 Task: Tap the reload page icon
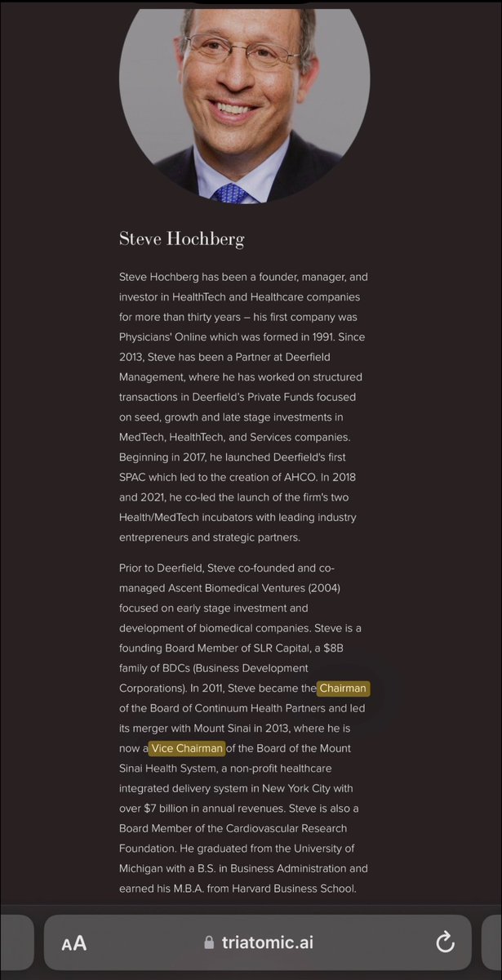pyautogui.click(x=445, y=942)
